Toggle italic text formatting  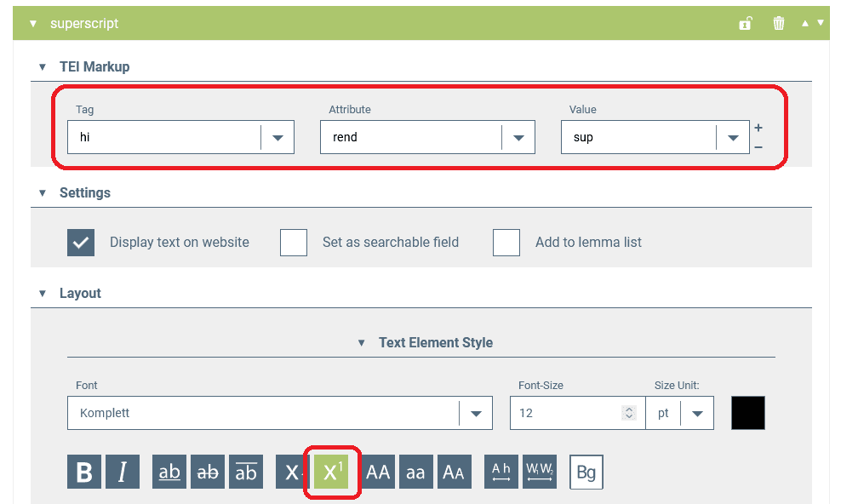(123, 472)
